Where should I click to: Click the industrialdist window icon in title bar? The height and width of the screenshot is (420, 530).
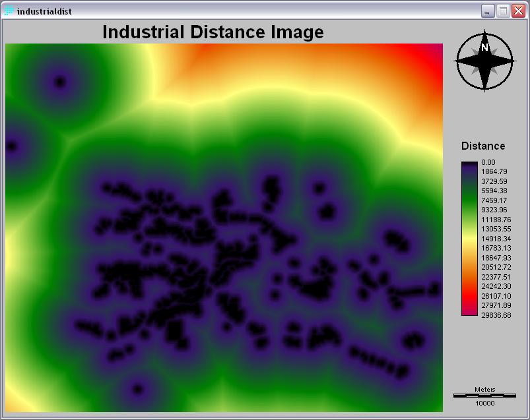tap(9, 11)
